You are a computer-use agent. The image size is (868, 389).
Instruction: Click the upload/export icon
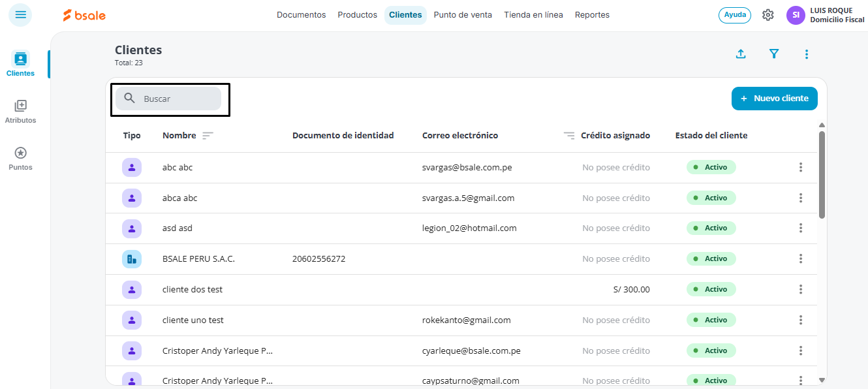pos(741,54)
